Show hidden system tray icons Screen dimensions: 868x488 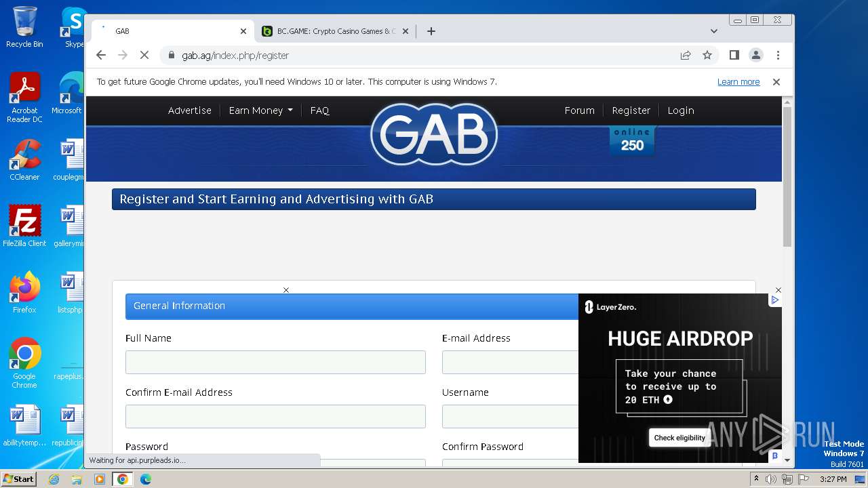pyautogui.click(x=757, y=479)
